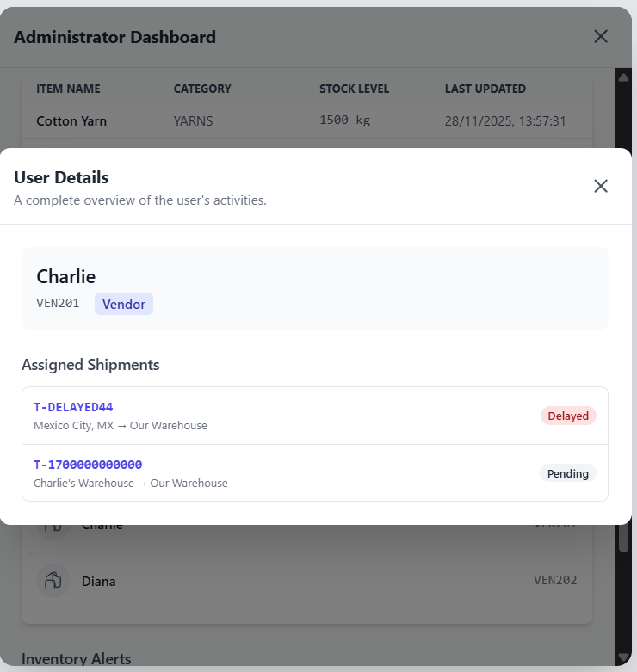Click the Mexico City to Our Warehouse route
The image size is (637, 672).
point(121,426)
